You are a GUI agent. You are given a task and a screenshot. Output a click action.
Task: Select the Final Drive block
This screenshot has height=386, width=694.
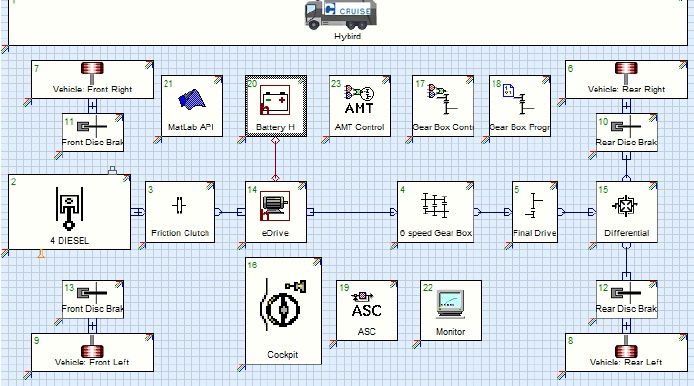tap(535, 212)
